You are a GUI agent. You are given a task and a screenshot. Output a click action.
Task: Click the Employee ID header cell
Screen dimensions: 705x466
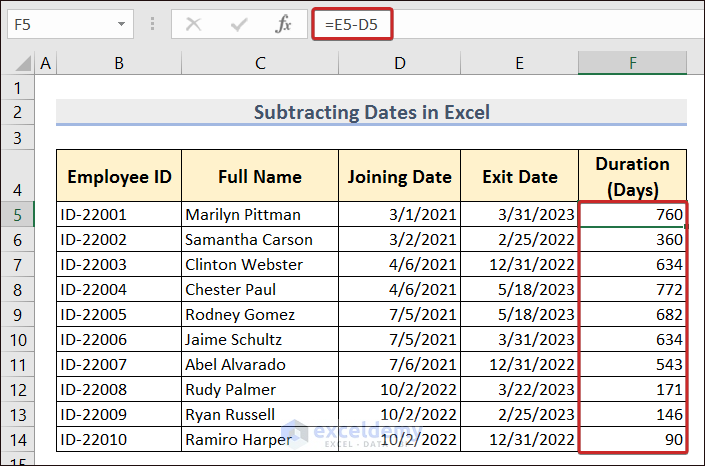(119, 177)
